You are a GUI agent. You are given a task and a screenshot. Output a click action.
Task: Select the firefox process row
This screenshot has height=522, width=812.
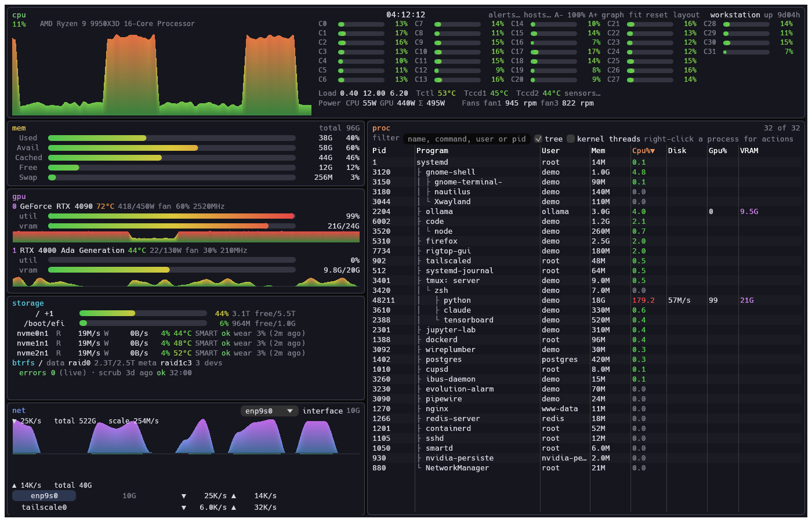click(587, 241)
